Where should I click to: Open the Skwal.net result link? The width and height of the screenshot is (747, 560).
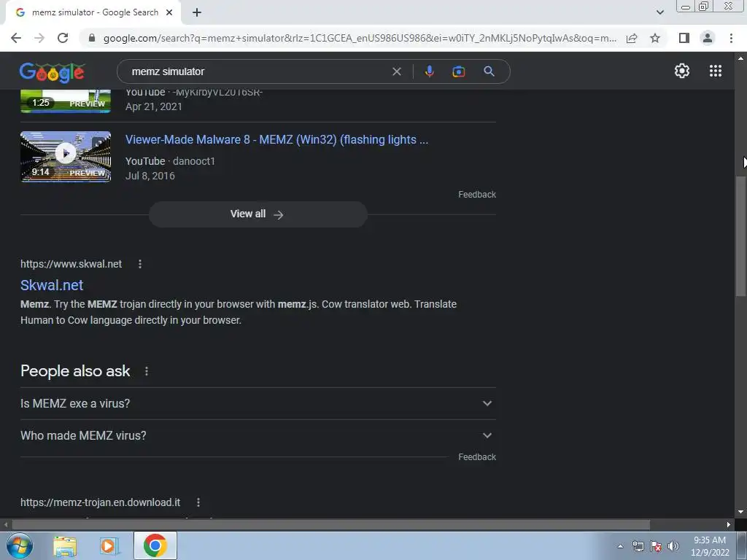(x=52, y=285)
